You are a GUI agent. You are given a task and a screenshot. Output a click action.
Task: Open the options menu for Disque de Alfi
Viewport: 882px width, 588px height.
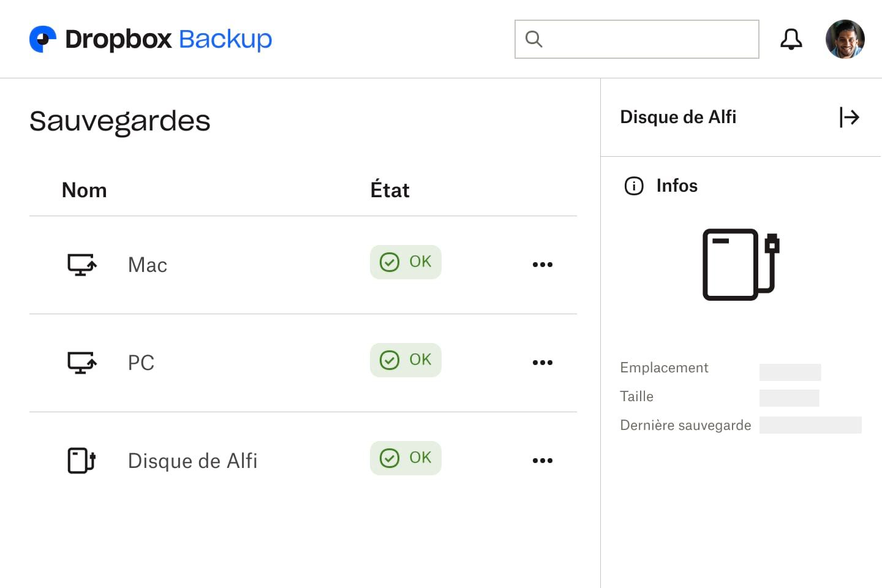click(x=543, y=461)
